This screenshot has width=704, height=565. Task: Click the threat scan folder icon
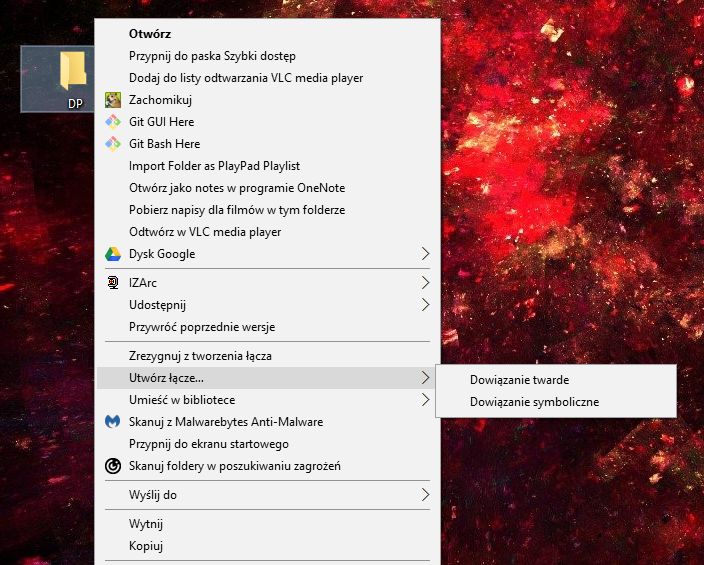tap(113, 466)
